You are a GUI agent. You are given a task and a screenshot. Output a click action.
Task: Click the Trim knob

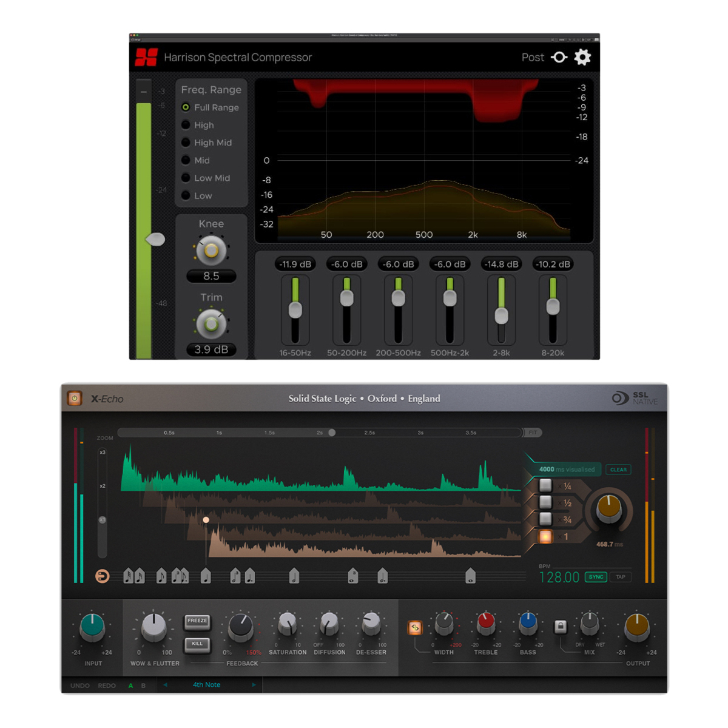[x=211, y=324]
